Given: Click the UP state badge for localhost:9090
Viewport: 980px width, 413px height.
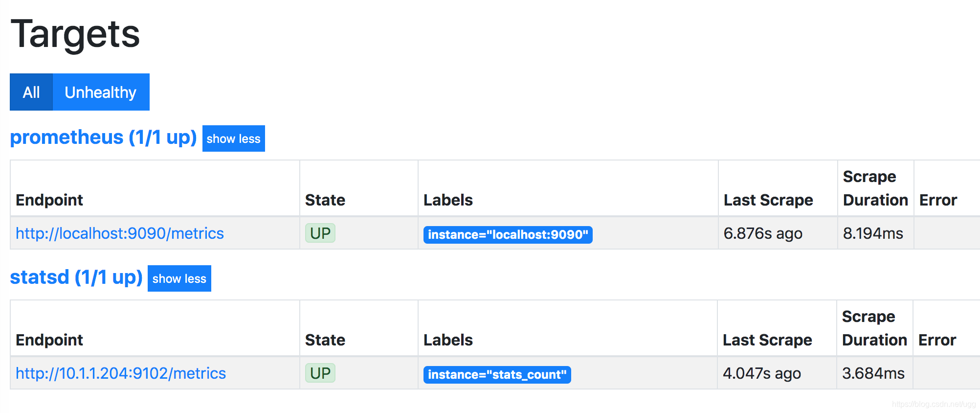Looking at the screenshot, I should coord(320,233).
